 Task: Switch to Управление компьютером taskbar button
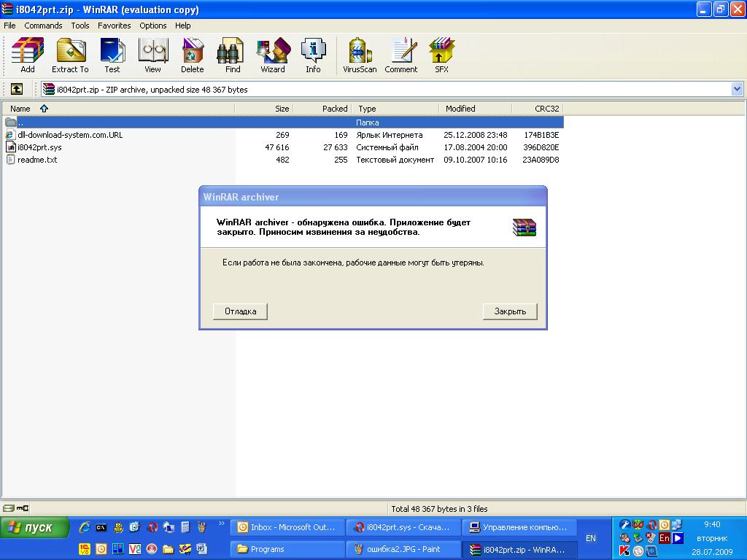519,527
